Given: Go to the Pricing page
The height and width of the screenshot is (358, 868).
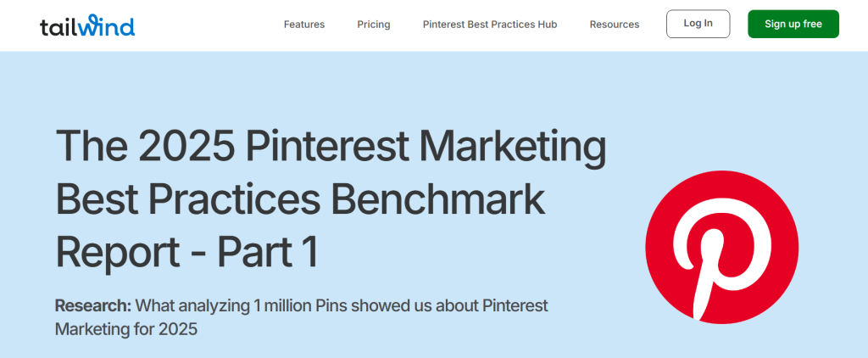Looking at the screenshot, I should (374, 25).
